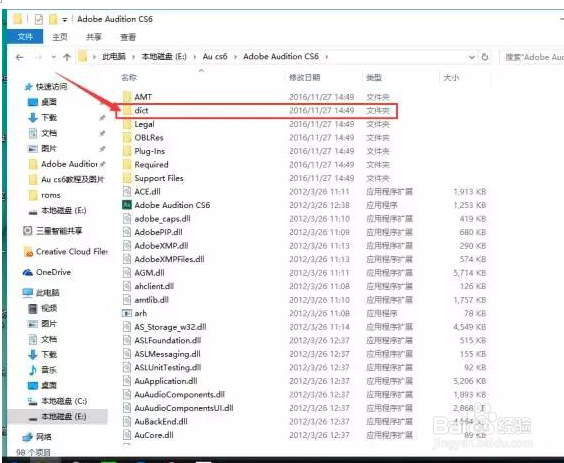Expand chevron after Adobe Audition CS6 breadcrumb
The image size is (564, 463).
(327, 57)
